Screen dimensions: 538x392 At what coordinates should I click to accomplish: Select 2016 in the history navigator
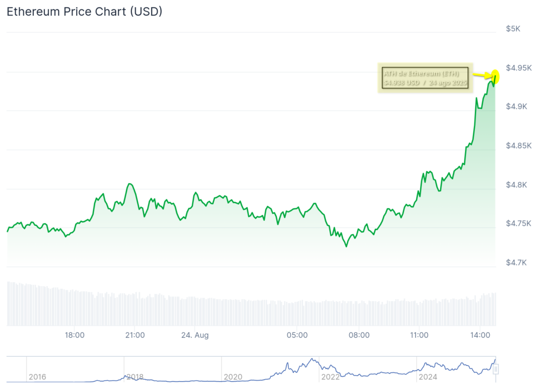pyautogui.click(x=37, y=377)
